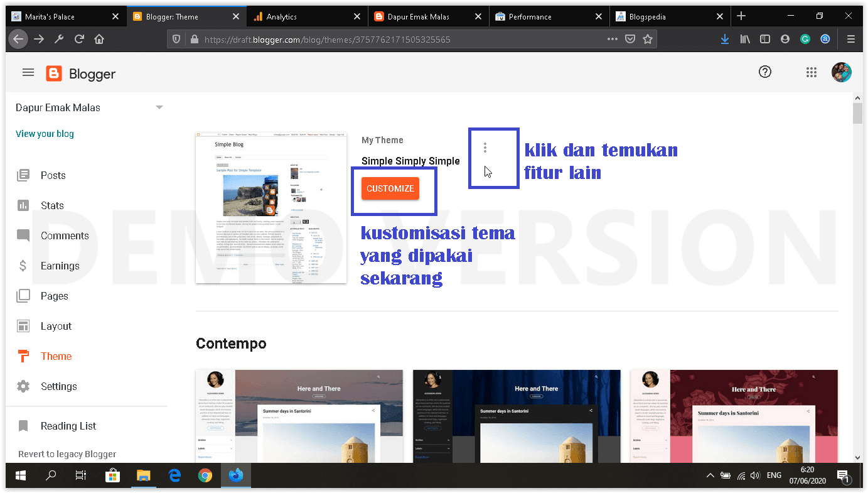Reload the current page
The image size is (868, 493).
point(79,39)
